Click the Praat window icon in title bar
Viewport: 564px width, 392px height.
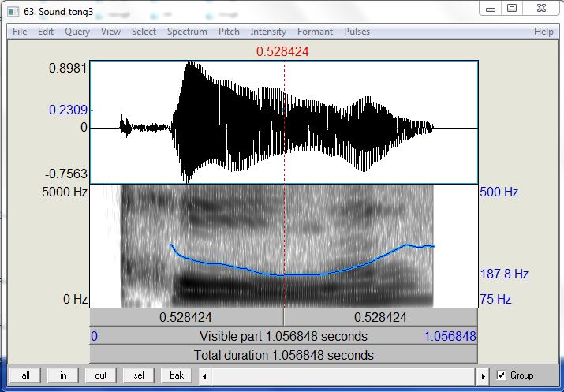point(13,12)
